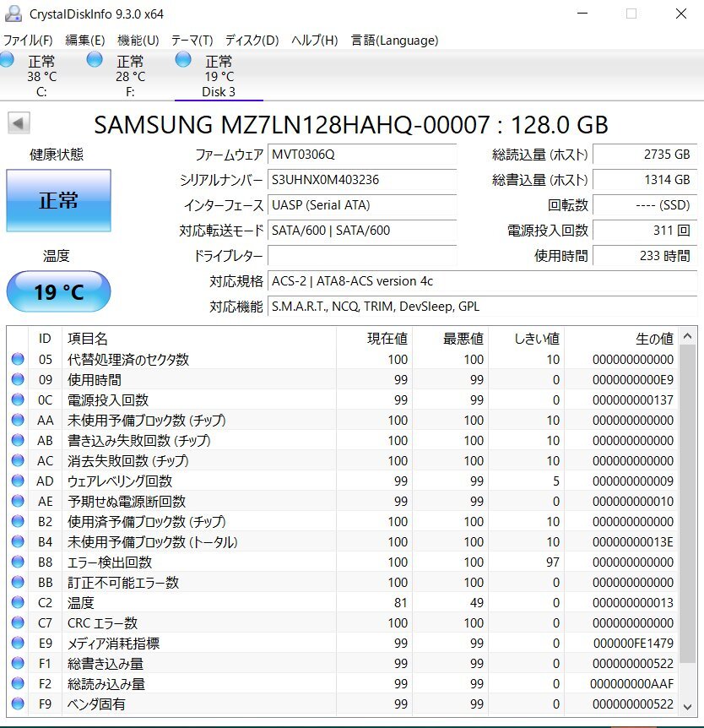Click the 最悪値 column header
The height and width of the screenshot is (728, 704).
pyautogui.click(x=451, y=339)
